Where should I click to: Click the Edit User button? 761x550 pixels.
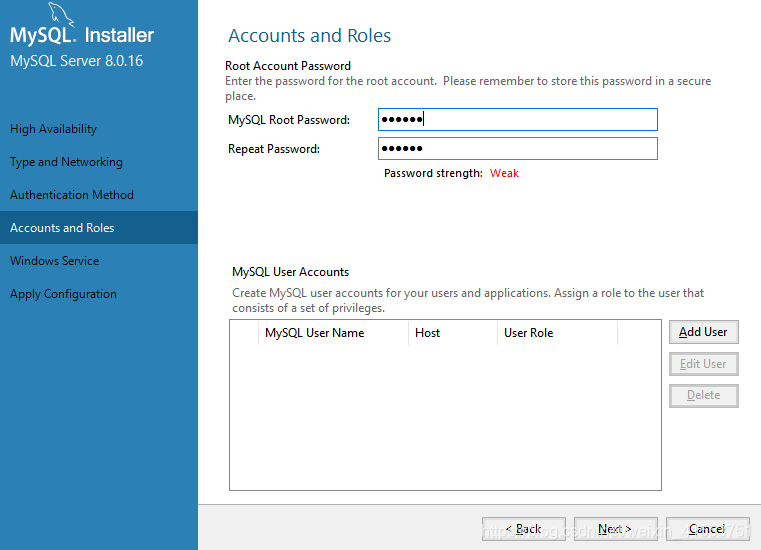703,364
